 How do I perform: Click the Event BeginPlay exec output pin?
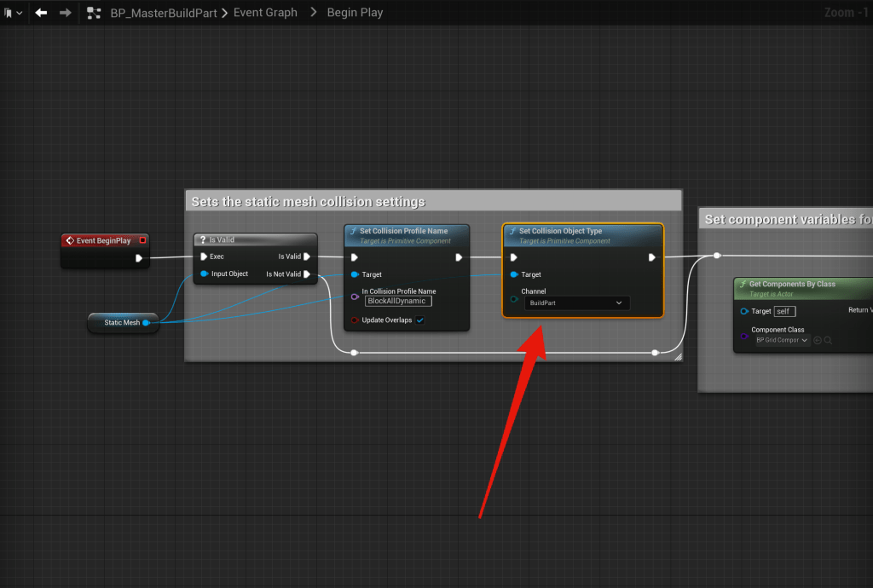coord(139,257)
